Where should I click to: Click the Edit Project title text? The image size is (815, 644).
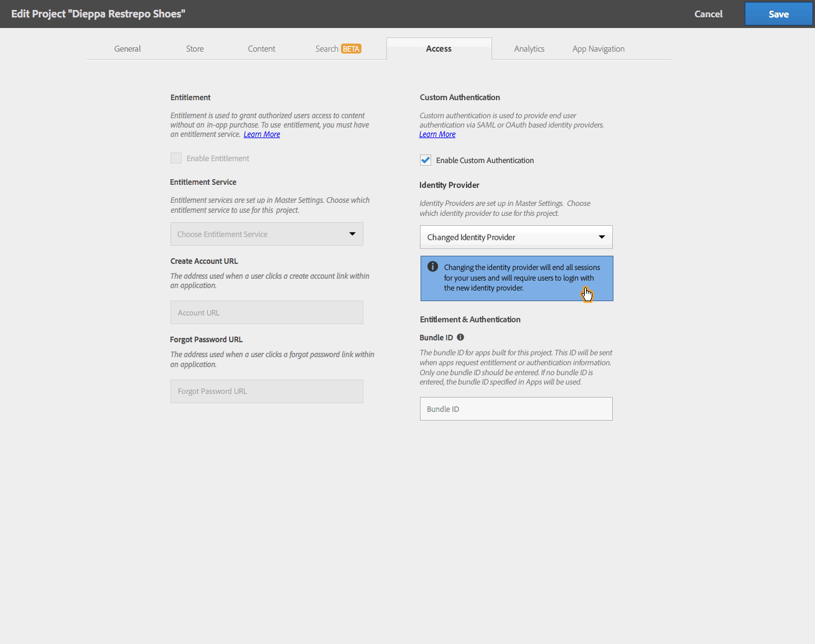[98, 14]
